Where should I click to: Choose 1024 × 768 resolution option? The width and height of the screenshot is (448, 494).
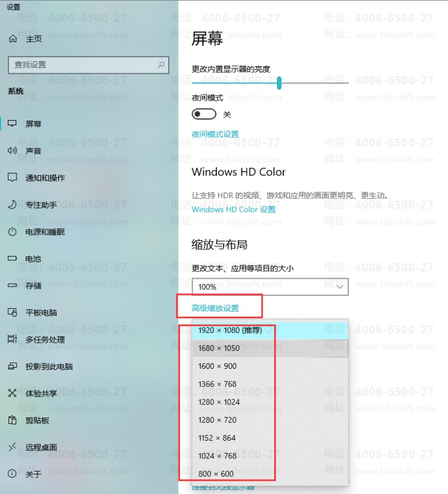[270, 456]
